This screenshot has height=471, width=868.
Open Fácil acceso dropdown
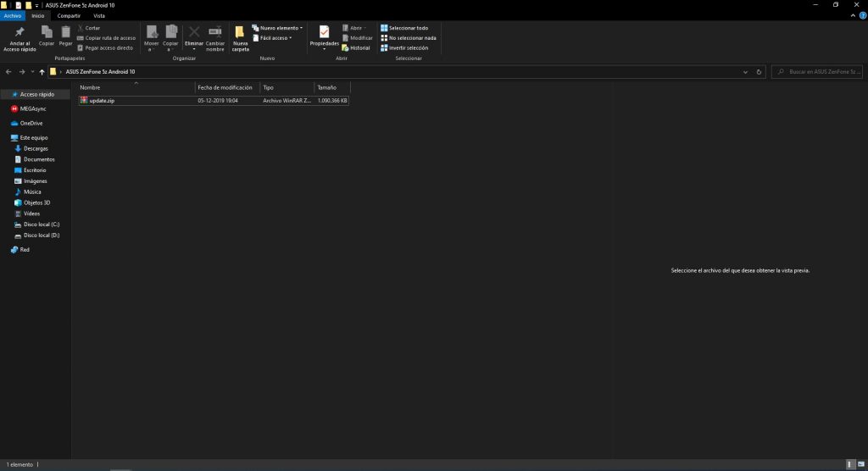click(272, 37)
